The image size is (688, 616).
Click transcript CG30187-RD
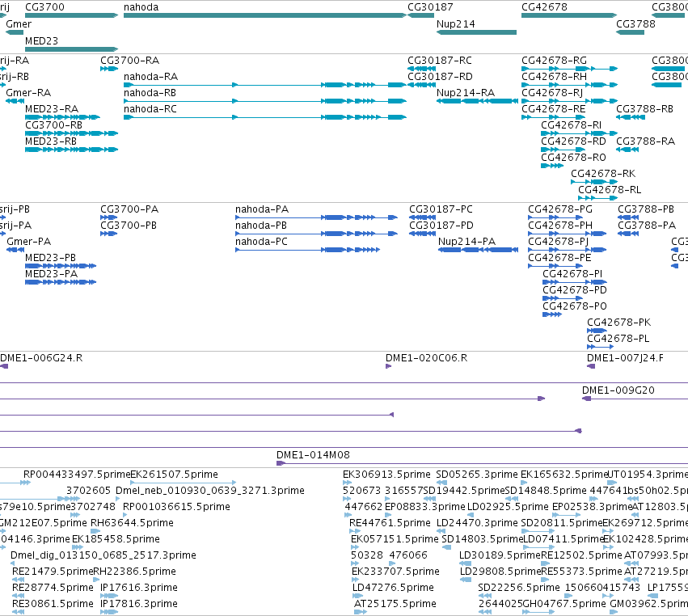tap(422, 85)
